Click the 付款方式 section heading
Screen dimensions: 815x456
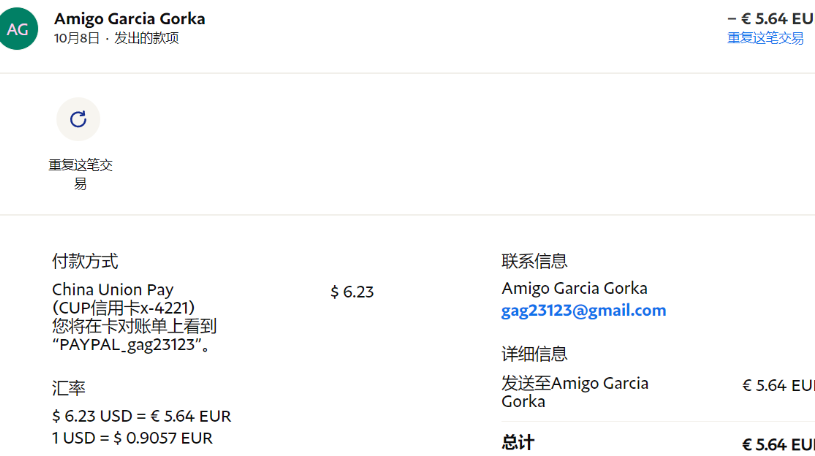[x=85, y=261]
